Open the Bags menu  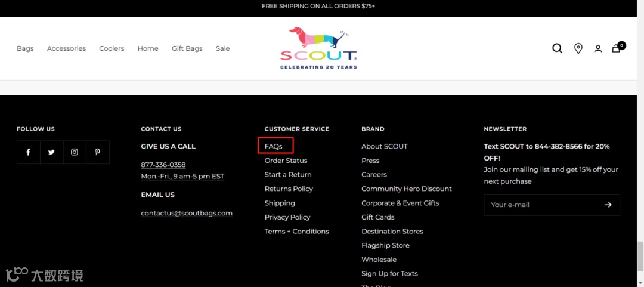(x=25, y=48)
